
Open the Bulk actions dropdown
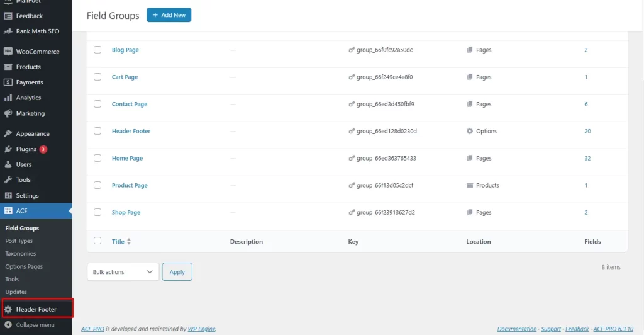coord(123,271)
